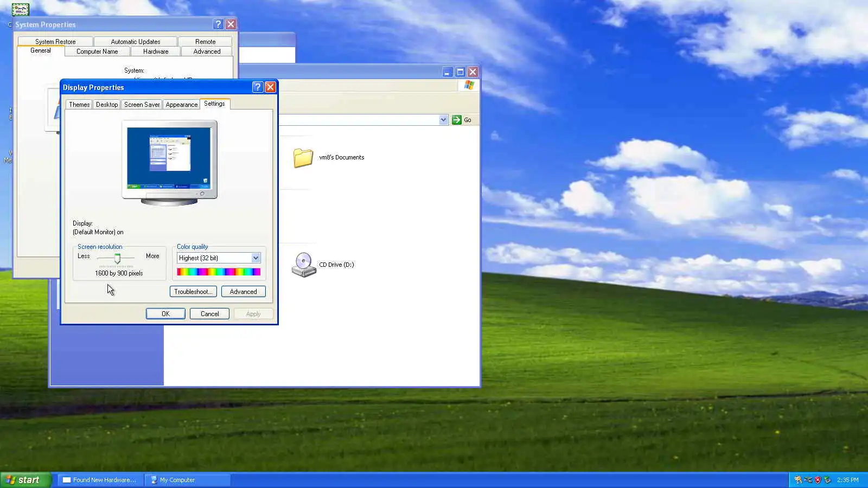This screenshot has height=488, width=868.
Task: Click the Display Properties help question-mark button
Action: [x=258, y=87]
